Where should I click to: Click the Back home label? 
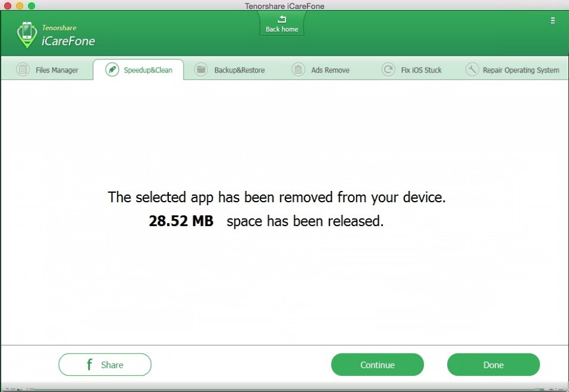click(x=282, y=29)
